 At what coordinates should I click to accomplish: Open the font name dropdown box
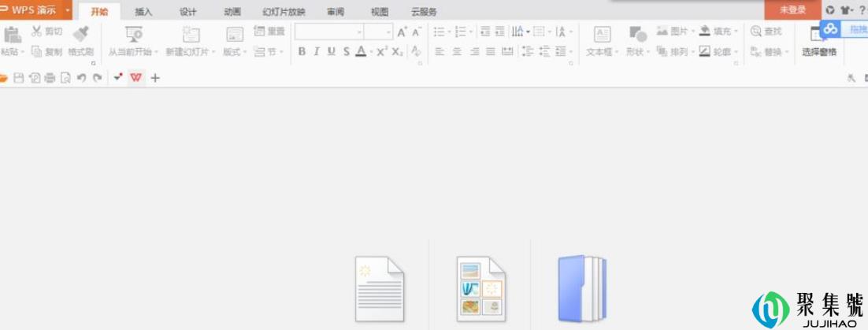[328, 32]
